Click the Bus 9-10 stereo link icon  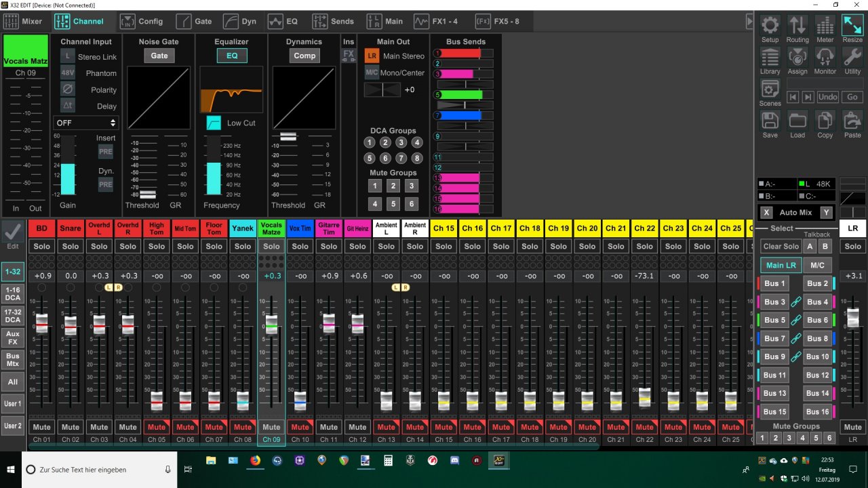coord(797,357)
